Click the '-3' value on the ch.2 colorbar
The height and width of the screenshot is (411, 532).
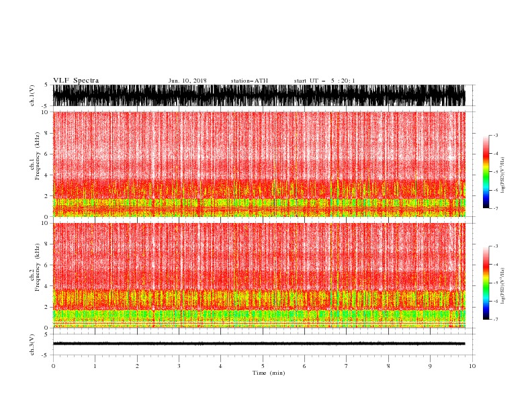495,246
